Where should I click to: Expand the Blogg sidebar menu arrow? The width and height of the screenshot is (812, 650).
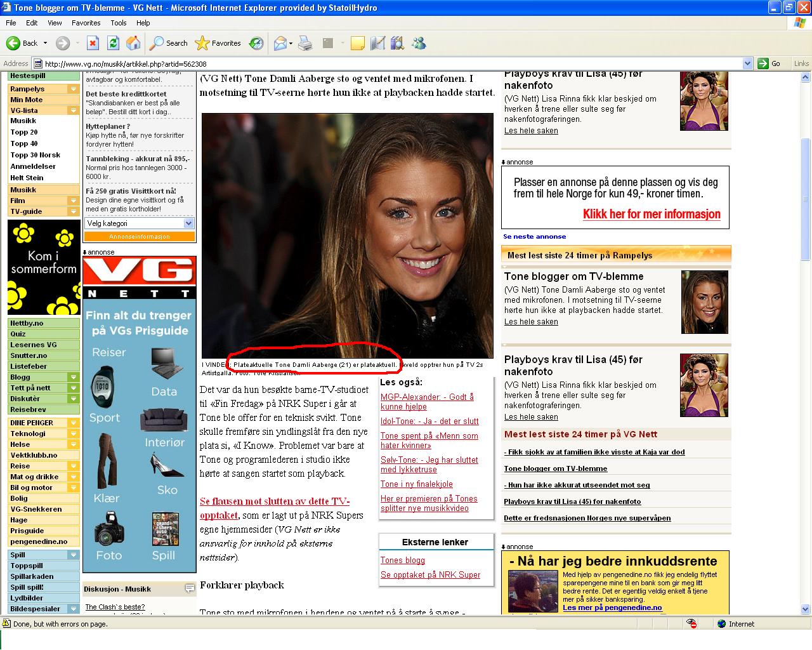tap(74, 377)
